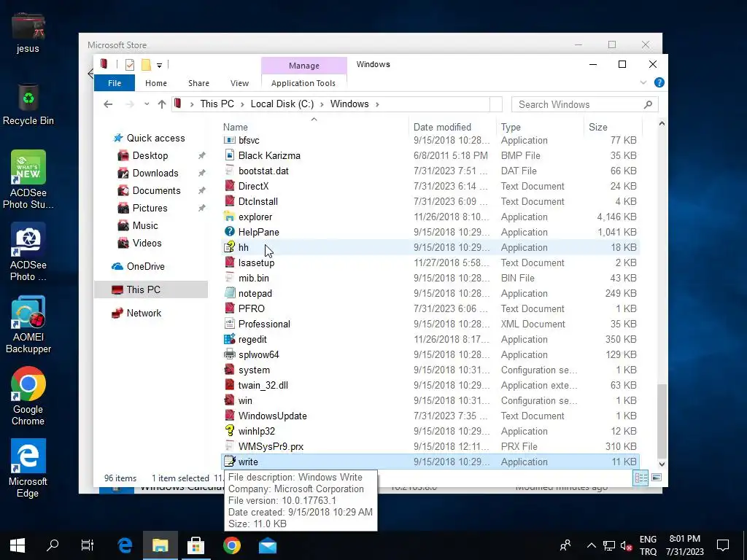Click the file list vertical scrollbar thumb
This screenshot has width=747, height=560.
(x=662, y=421)
